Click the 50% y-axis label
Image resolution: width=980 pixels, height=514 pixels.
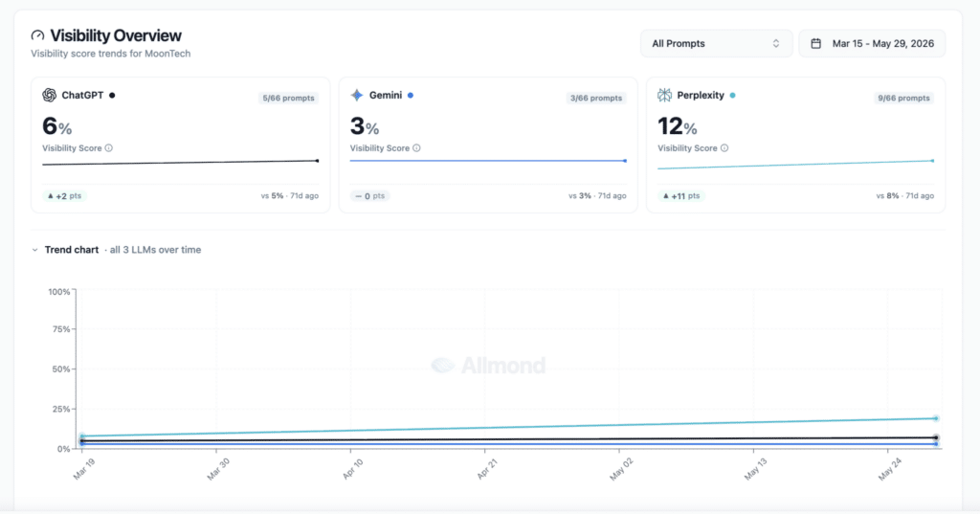point(61,369)
